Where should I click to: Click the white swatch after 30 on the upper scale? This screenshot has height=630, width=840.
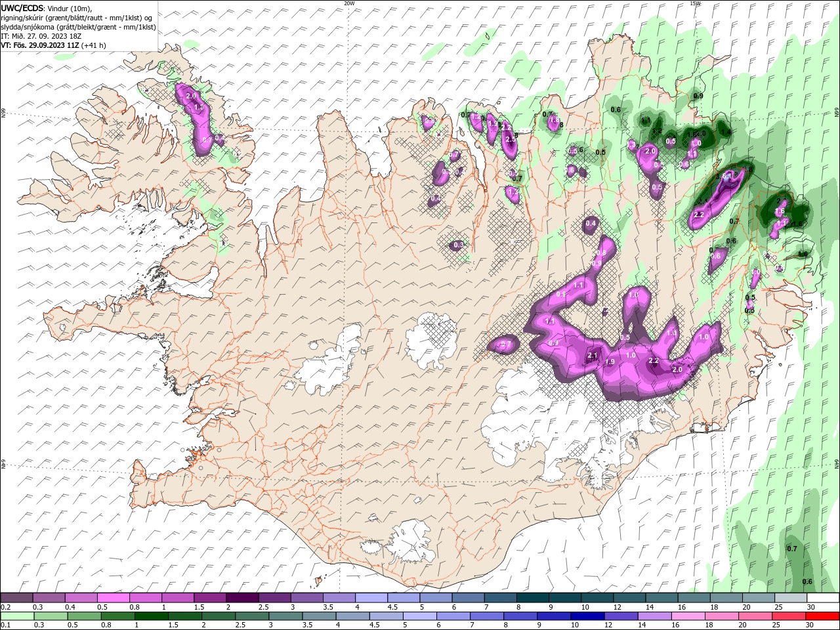824,598
